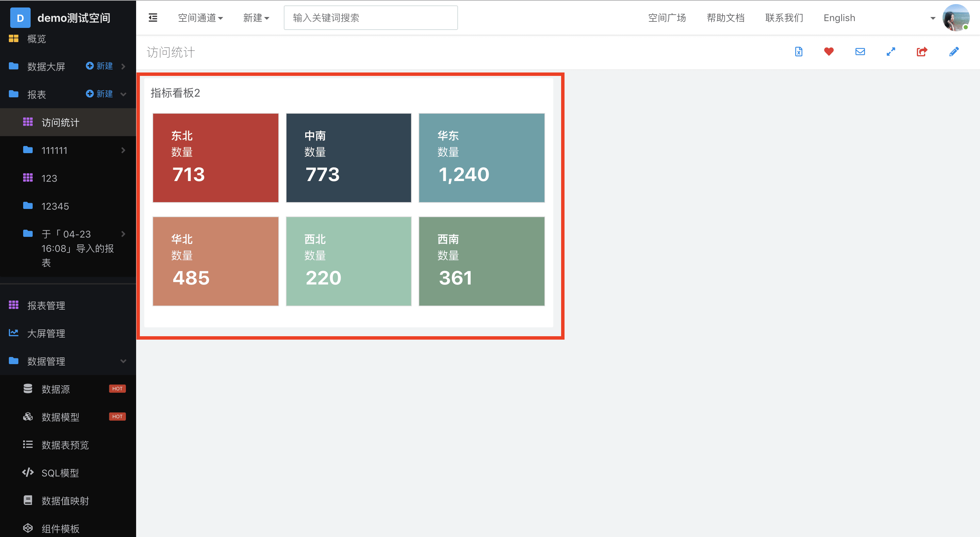Switch language to English
Viewport: 980px width, 537px height.
[839, 18]
